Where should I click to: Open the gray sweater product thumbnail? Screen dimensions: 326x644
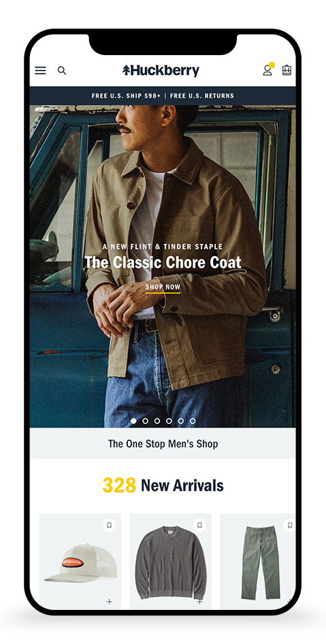pyautogui.click(x=170, y=561)
